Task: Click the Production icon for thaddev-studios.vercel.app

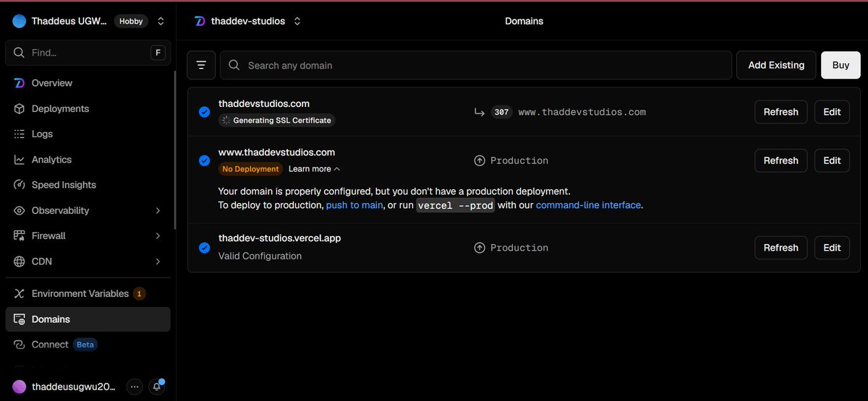Action: tap(479, 248)
